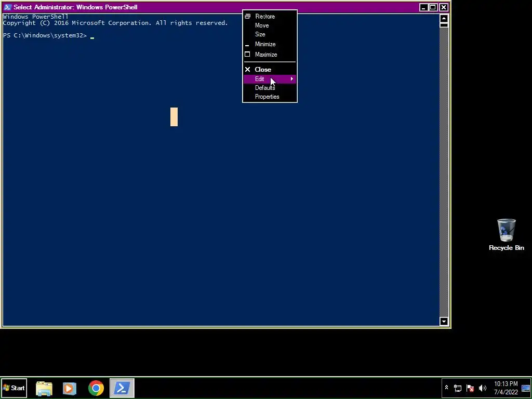Minimize the PowerShell window via title bar
Screen dimensions: 532x399
[423, 7]
